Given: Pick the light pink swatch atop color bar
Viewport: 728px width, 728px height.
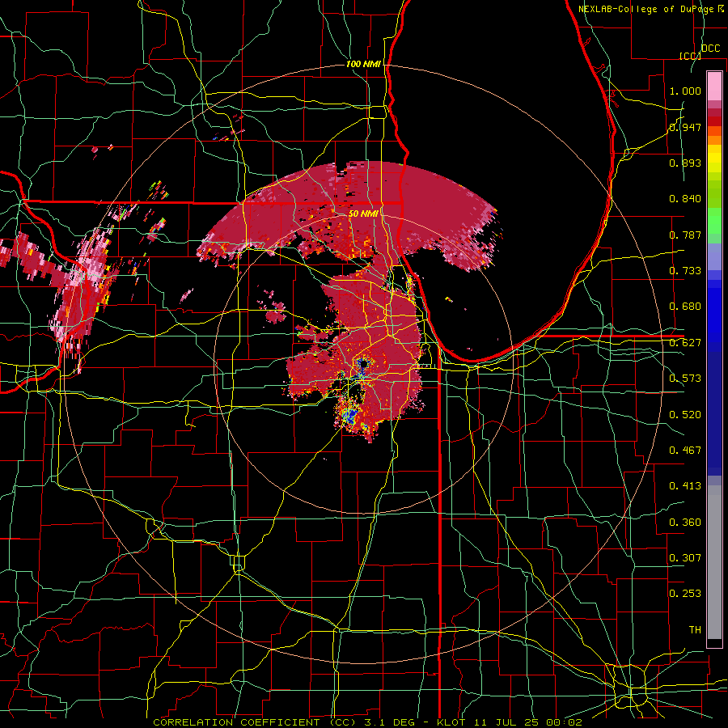Looking at the screenshot, I should [714, 86].
